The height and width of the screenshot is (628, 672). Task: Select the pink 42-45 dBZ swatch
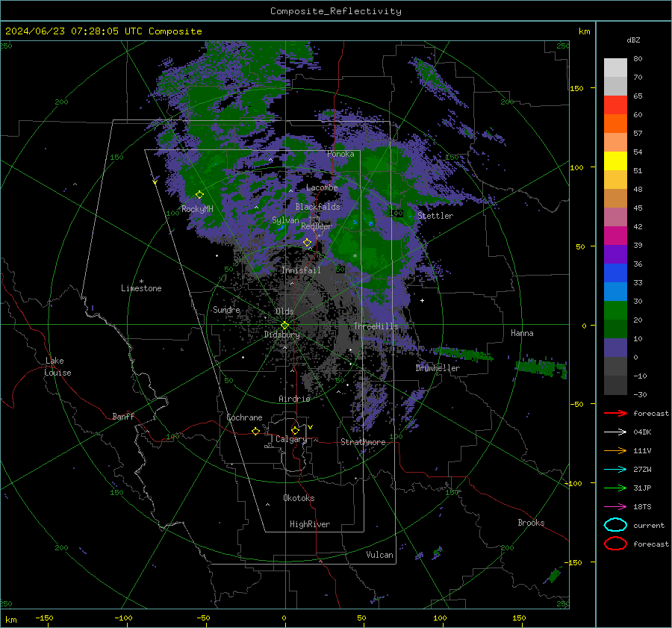click(615, 217)
